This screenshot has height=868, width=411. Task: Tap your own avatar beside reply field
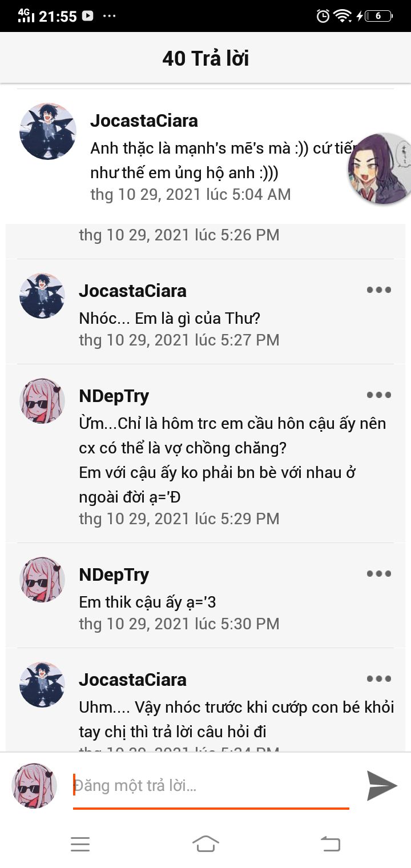[x=34, y=786]
